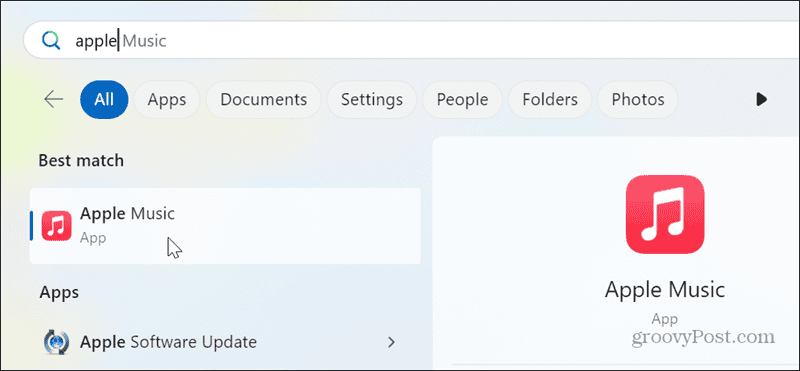The width and height of the screenshot is (800, 371).
Task: Click 'Apple Music' title in preview pane
Action: pyautogui.click(x=665, y=290)
